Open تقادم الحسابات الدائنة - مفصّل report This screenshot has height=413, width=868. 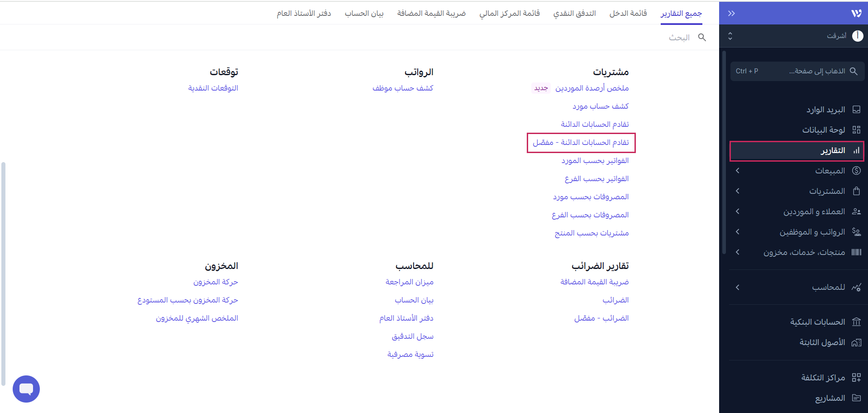point(581,143)
